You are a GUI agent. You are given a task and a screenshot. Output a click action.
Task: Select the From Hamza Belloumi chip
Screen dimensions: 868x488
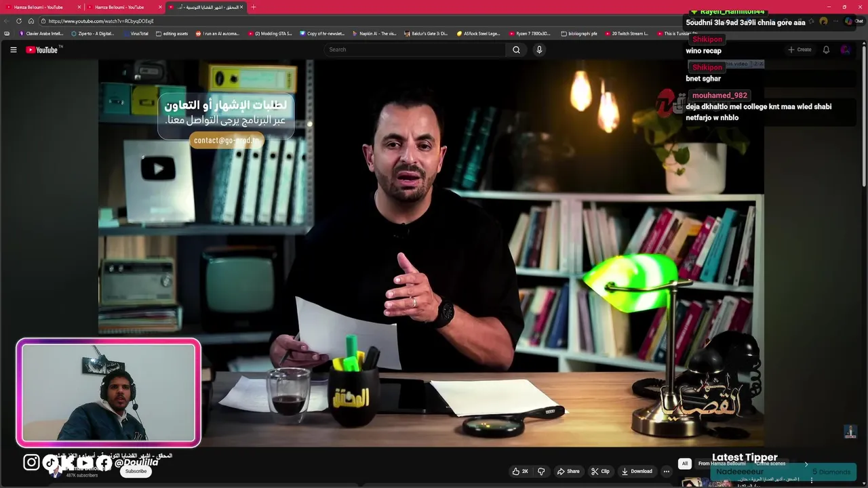pyautogui.click(x=722, y=464)
